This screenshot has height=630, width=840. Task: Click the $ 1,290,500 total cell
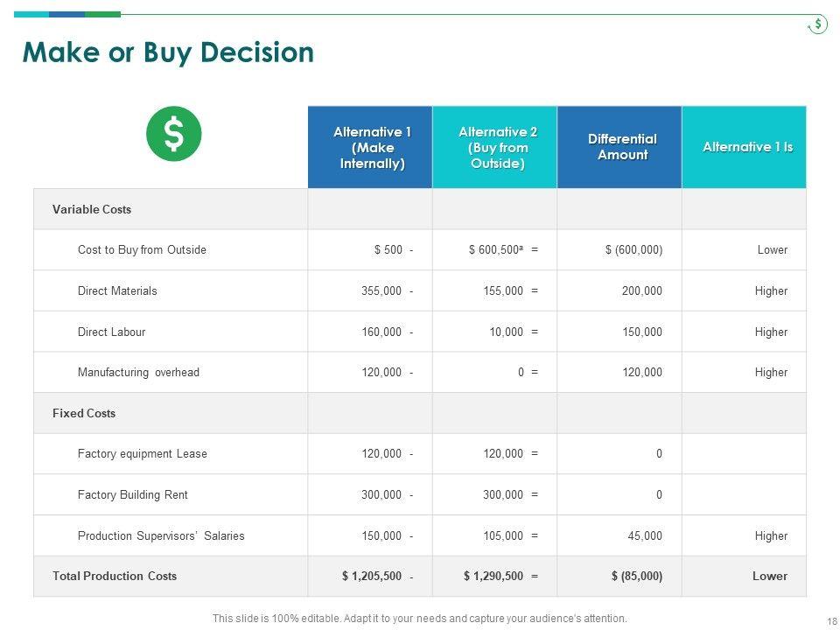click(x=493, y=577)
